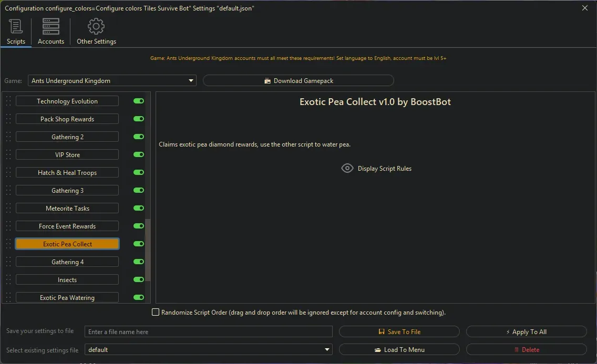This screenshot has width=597, height=364.
Task: Click the Save To File button
Action: (399, 332)
